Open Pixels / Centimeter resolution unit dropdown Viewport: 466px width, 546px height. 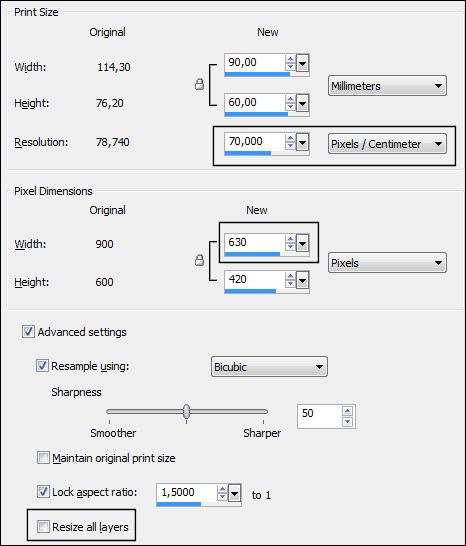click(x=387, y=144)
